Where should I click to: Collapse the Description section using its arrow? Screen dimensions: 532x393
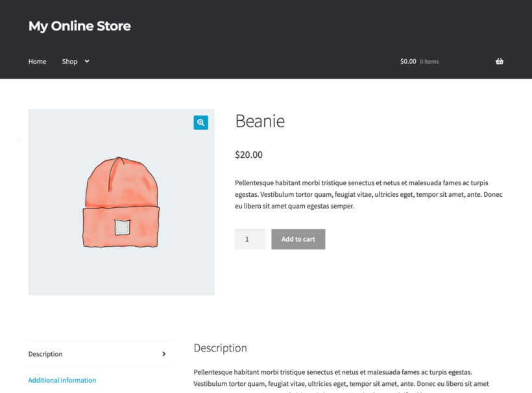click(164, 354)
